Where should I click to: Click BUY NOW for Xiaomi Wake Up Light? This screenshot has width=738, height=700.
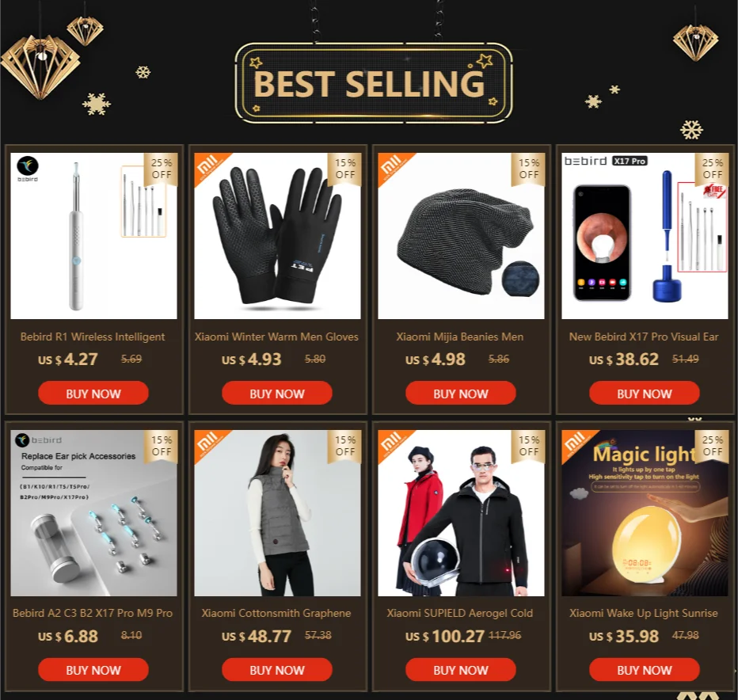click(645, 669)
